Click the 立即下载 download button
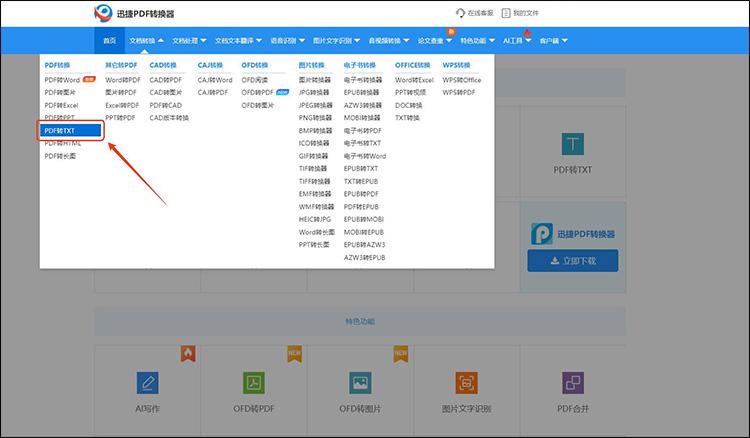This screenshot has height=438, width=750. pos(573,261)
